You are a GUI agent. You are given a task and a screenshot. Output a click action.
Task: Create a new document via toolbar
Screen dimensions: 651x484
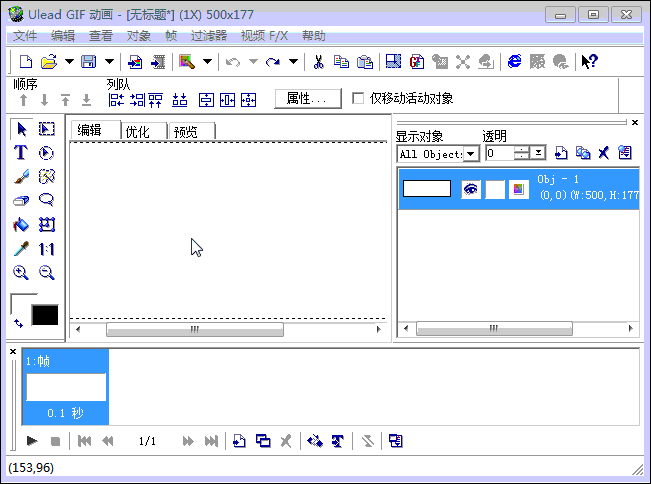(26, 62)
